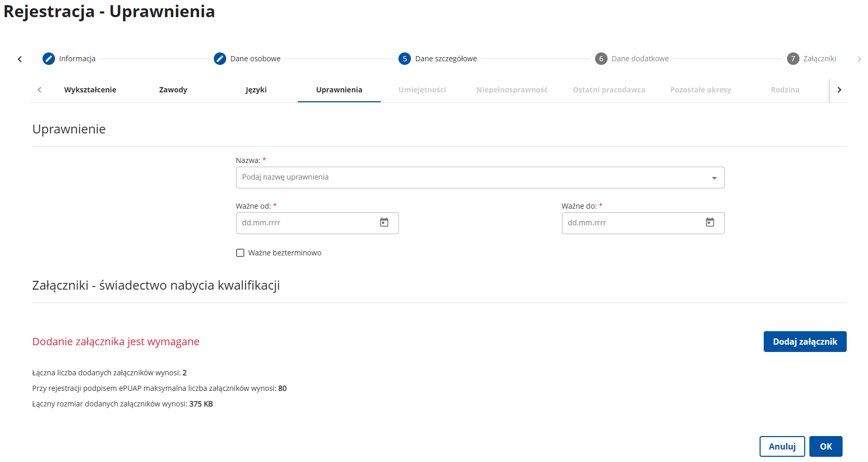Image resolution: width=868 pixels, height=462 pixels.
Task: Go back with the stepper left arrow
Action: click(20, 59)
